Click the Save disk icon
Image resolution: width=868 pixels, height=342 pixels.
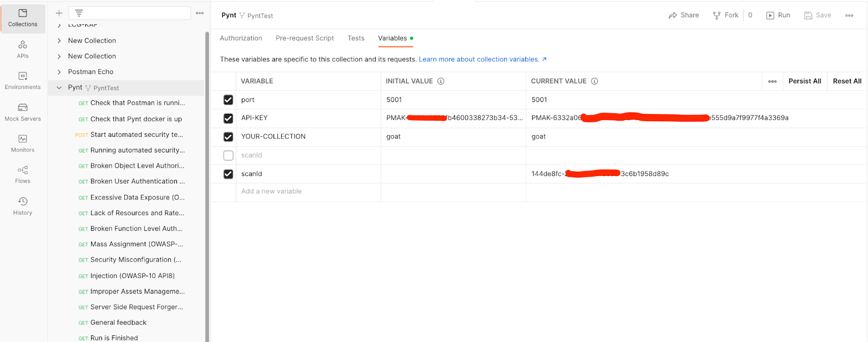tap(808, 15)
